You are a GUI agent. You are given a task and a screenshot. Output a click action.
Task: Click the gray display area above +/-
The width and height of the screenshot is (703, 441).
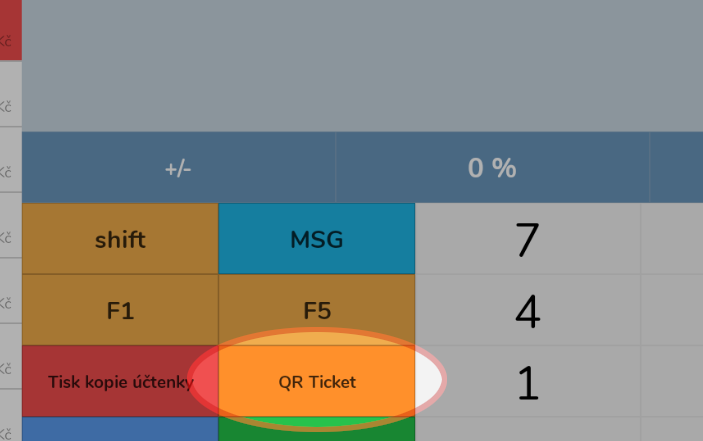(360, 65)
